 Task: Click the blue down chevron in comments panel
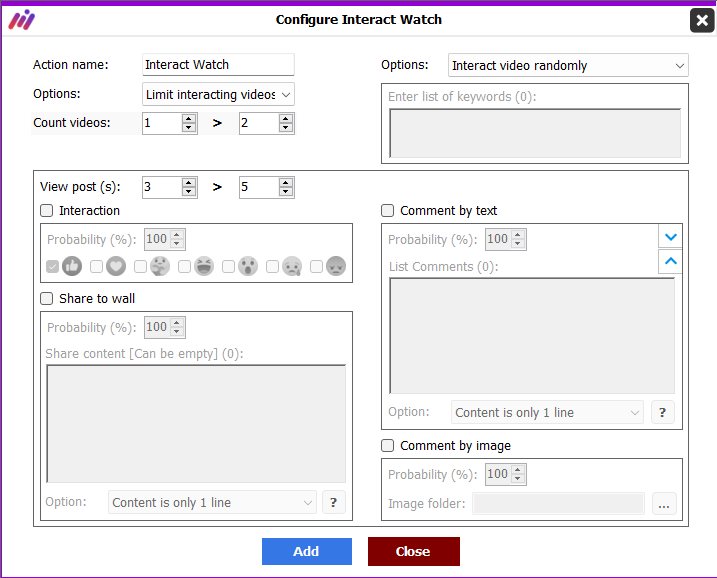(x=670, y=237)
